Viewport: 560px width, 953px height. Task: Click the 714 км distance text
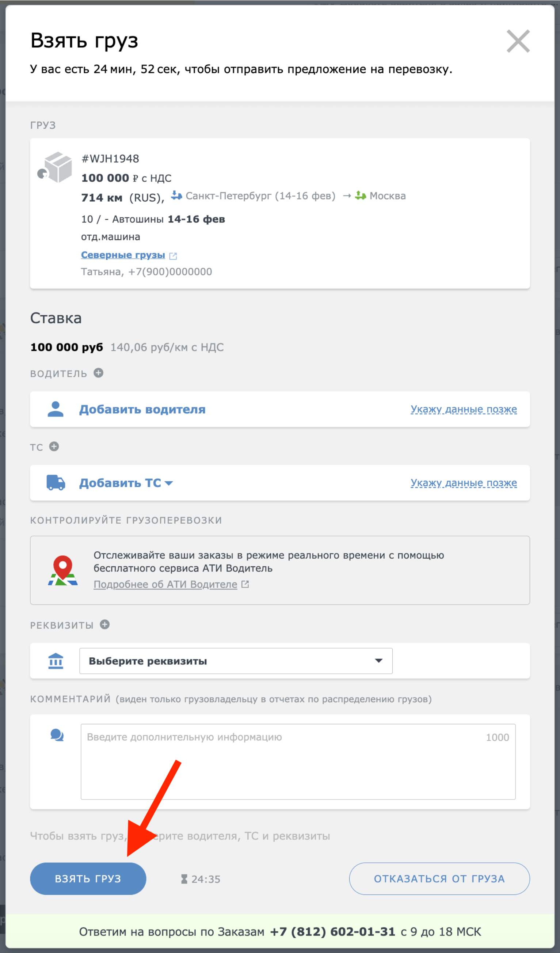coord(102,197)
